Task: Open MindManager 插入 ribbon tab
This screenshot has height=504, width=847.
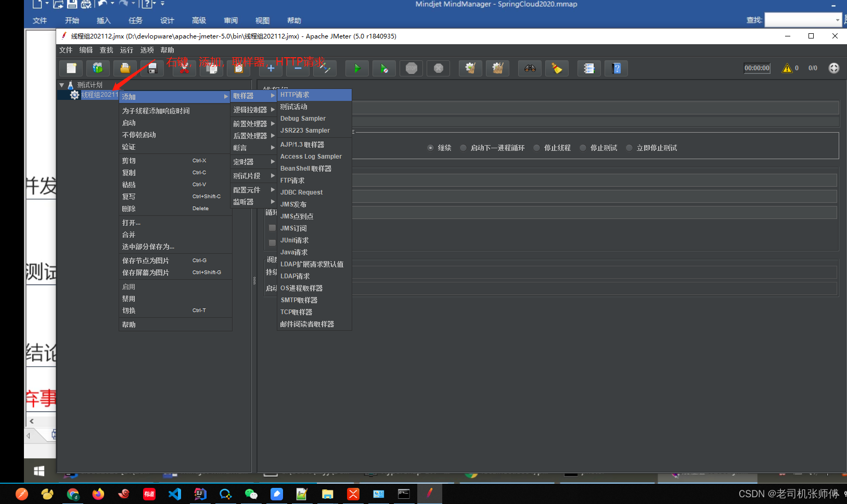Action: click(104, 20)
